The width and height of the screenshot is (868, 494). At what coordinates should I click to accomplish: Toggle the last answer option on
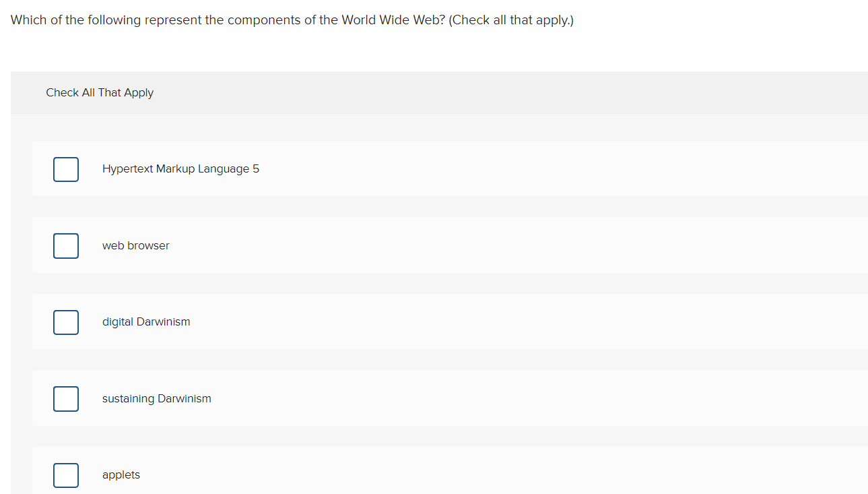pos(65,475)
